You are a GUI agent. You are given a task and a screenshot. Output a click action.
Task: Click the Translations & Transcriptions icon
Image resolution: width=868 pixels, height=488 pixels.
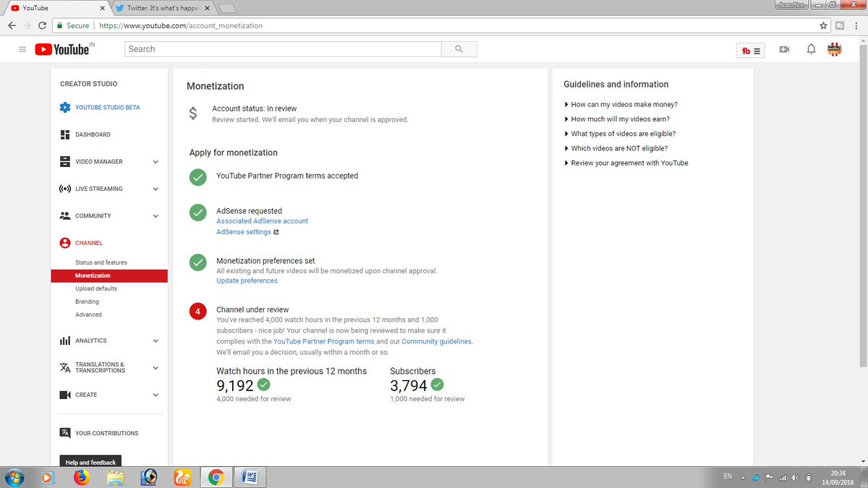coord(65,367)
